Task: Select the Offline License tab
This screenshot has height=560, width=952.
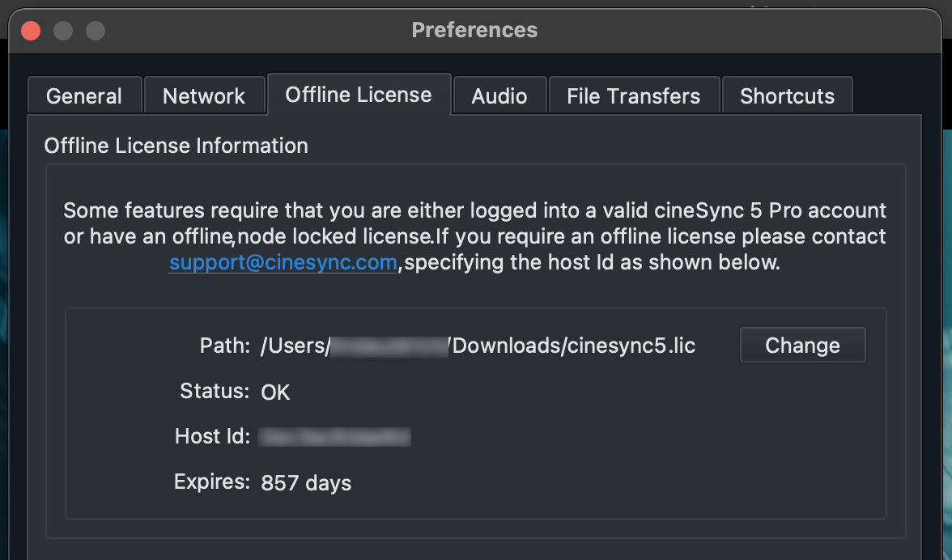Action: [359, 95]
